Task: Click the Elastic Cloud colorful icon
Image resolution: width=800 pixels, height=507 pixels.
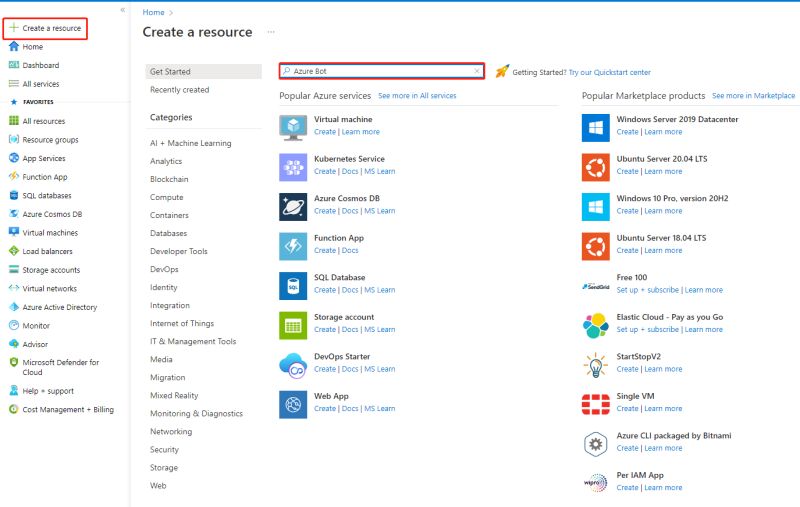Action: coord(595,325)
